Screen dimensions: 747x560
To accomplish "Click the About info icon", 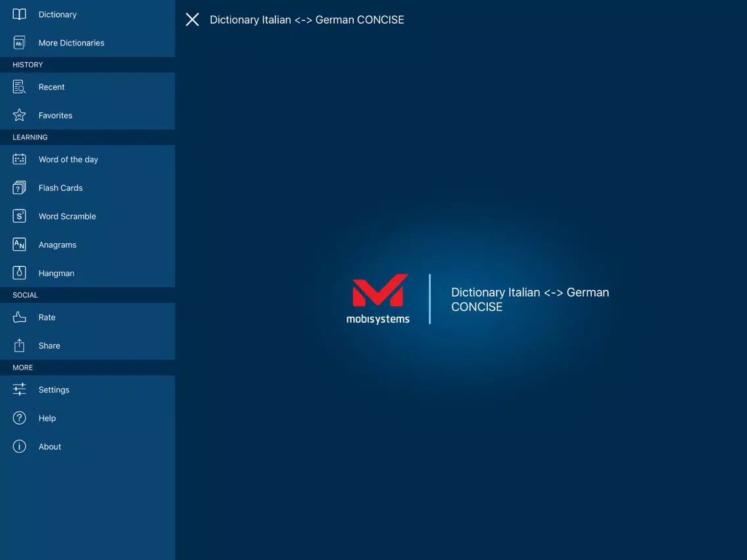I will pyautogui.click(x=19, y=446).
